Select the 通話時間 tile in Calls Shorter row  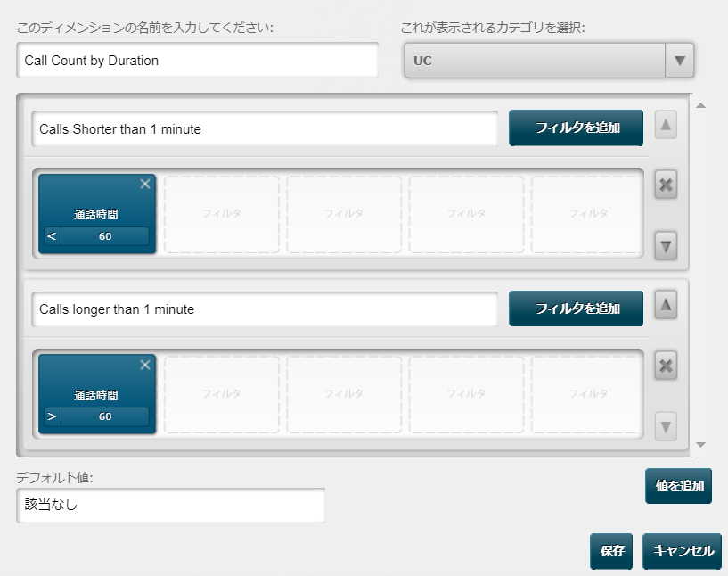[x=96, y=214]
